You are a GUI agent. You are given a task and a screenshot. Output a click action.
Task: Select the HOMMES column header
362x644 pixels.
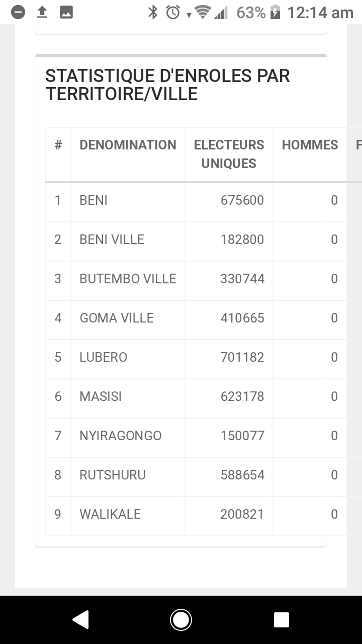point(310,145)
